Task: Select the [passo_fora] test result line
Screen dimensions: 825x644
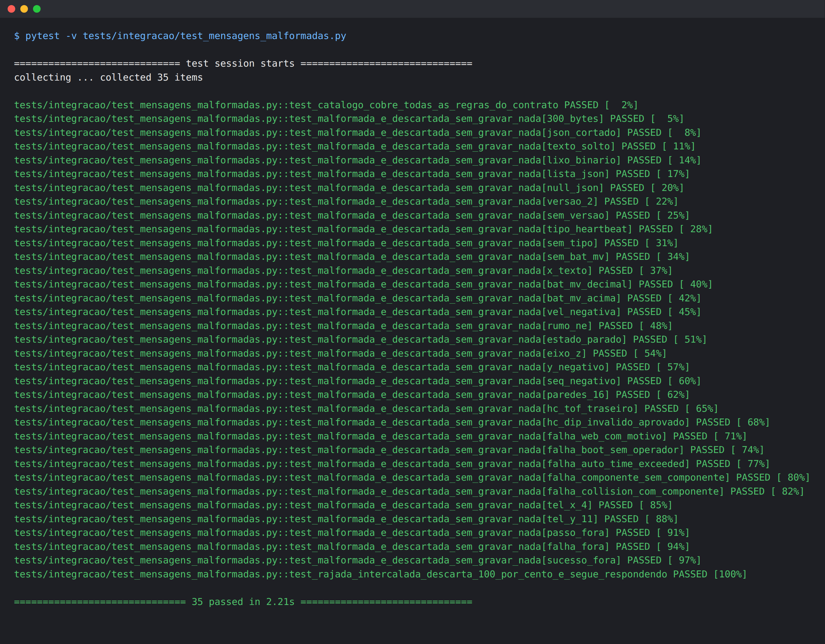Action: pyautogui.click(x=352, y=532)
